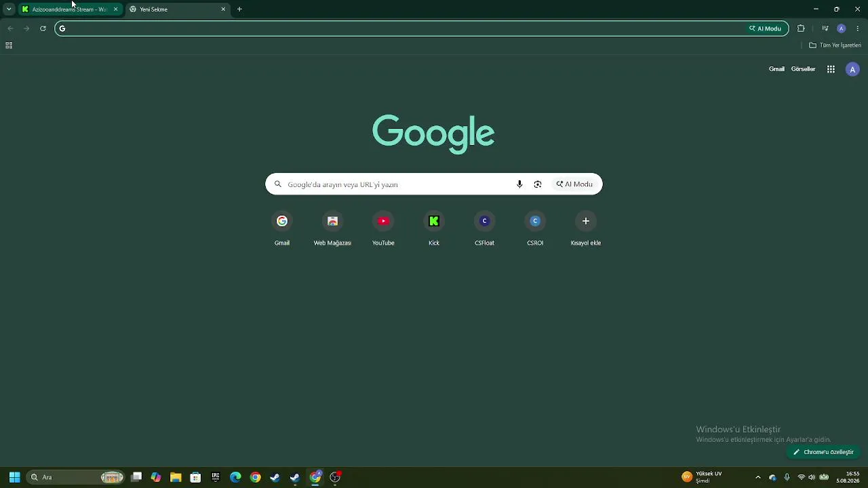Viewport: 868px width, 488px height.
Task: Search by image with the lens icon
Action: click(538, 184)
